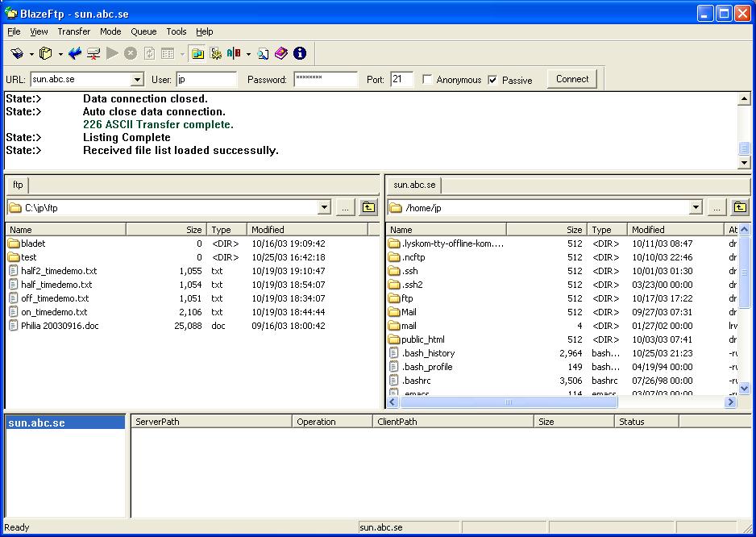
Task: Click the Port input field
Action: point(402,79)
